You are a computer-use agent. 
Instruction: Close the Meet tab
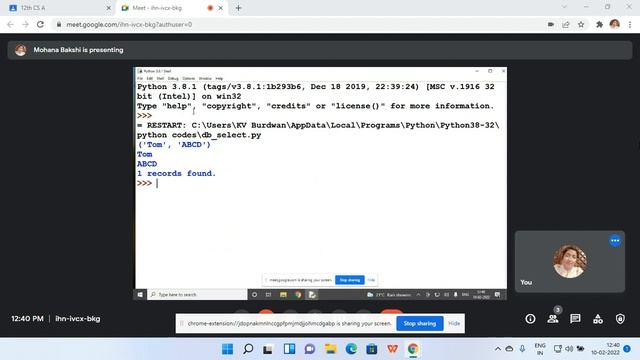click(221, 8)
